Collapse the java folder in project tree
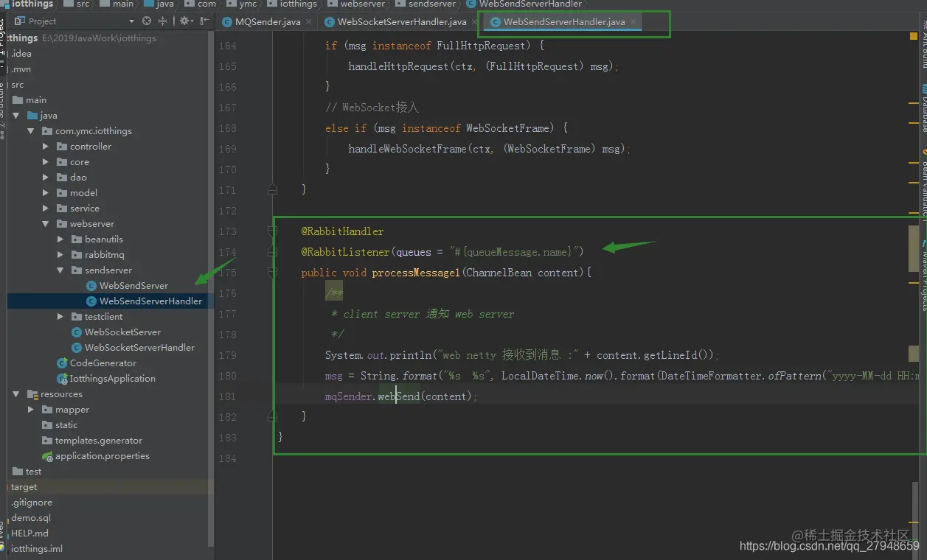The image size is (927, 560). [16, 116]
